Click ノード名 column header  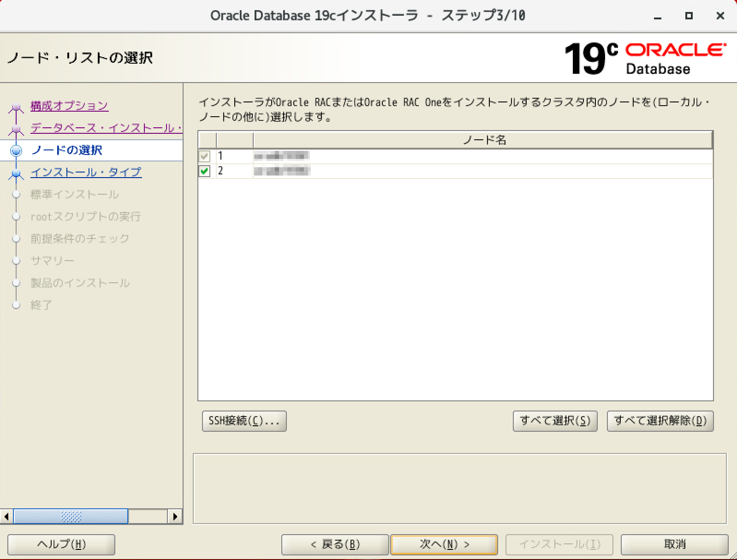tap(483, 140)
